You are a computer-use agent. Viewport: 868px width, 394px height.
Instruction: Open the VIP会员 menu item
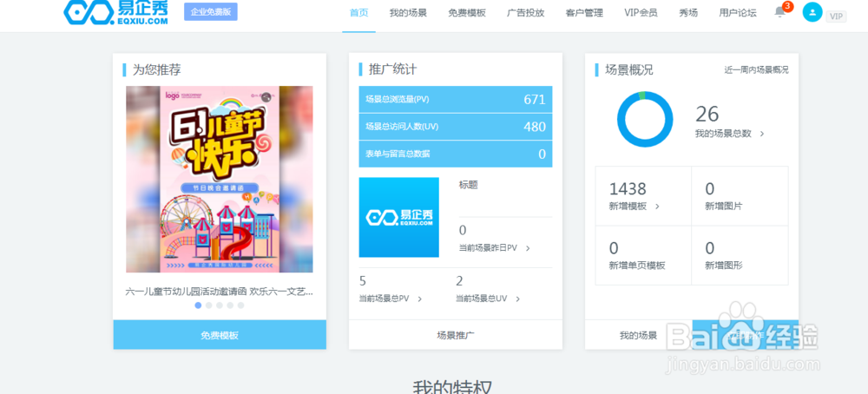pyautogui.click(x=641, y=13)
